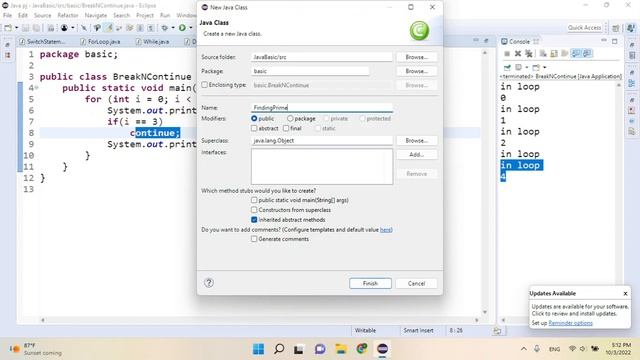Open the Open Console dropdown arrow
The image size is (640, 360).
544,67
